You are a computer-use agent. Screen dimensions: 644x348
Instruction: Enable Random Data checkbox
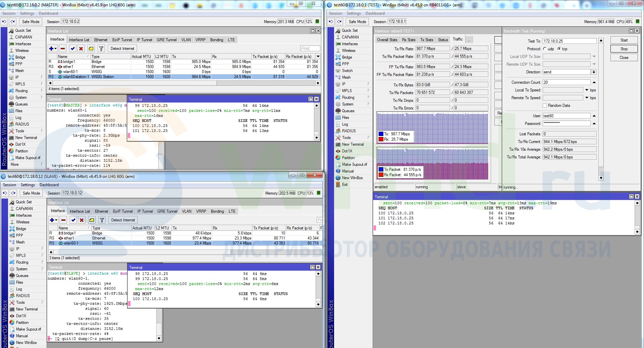click(x=545, y=106)
